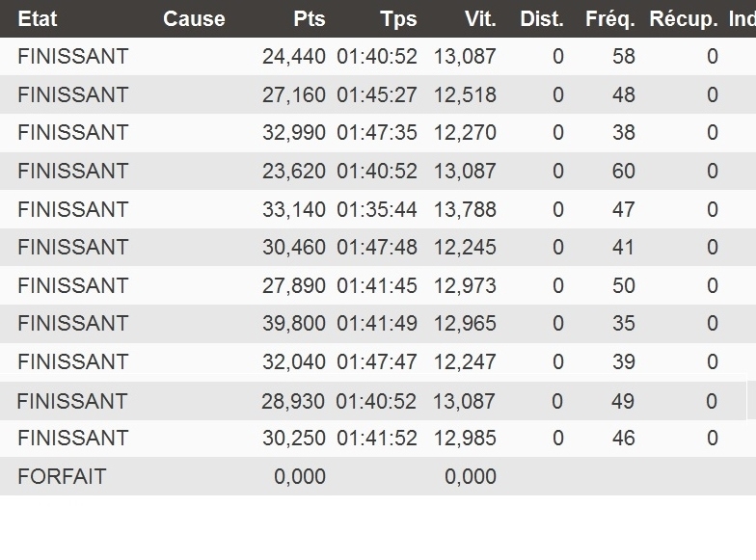Click the points value 28,930
Image resolution: width=756 pixels, height=560 pixels.
coord(293,400)
